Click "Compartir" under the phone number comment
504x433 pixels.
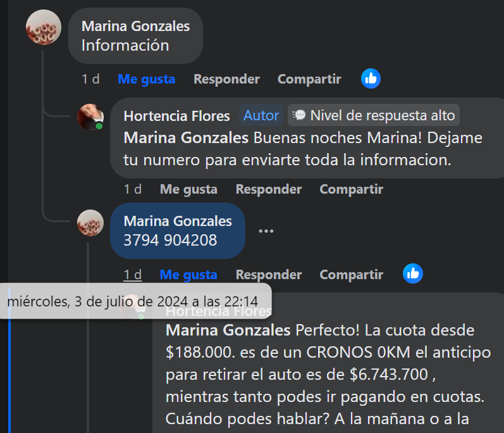pyautogui.click(x=351, y=275)
